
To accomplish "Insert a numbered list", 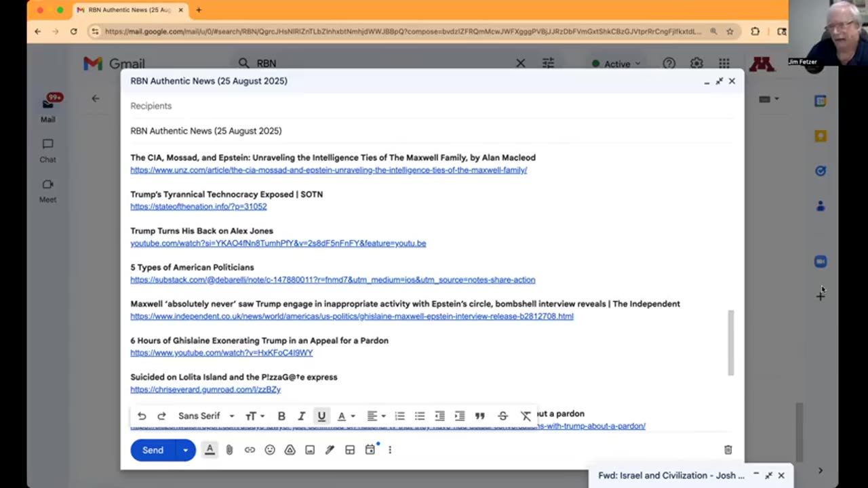I will tap(400, 416).
